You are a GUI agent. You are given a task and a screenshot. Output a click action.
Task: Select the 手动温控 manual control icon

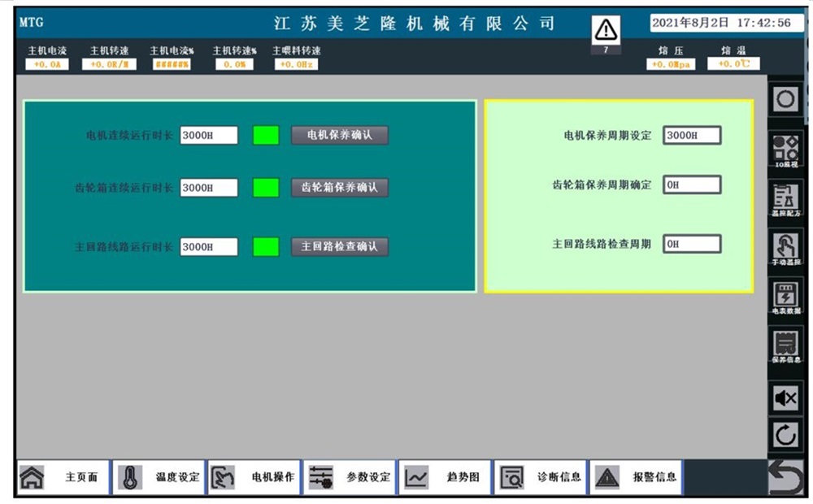coord(785,250)
